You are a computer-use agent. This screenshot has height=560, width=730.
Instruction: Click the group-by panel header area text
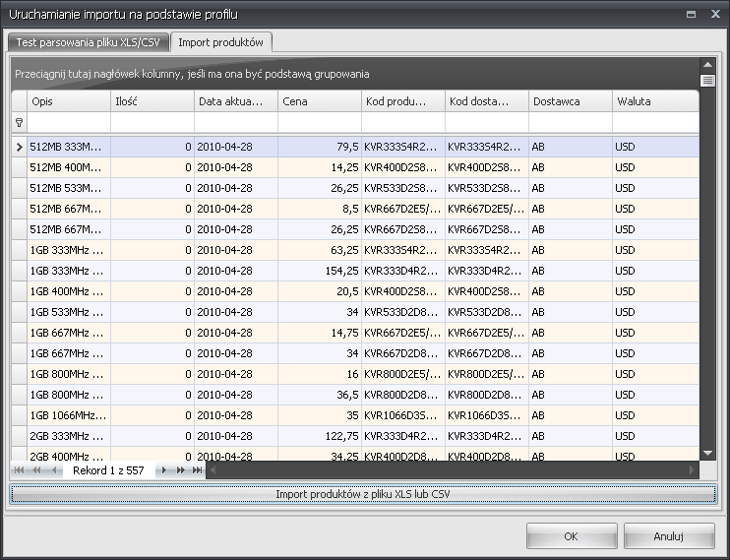coord(192,74)
